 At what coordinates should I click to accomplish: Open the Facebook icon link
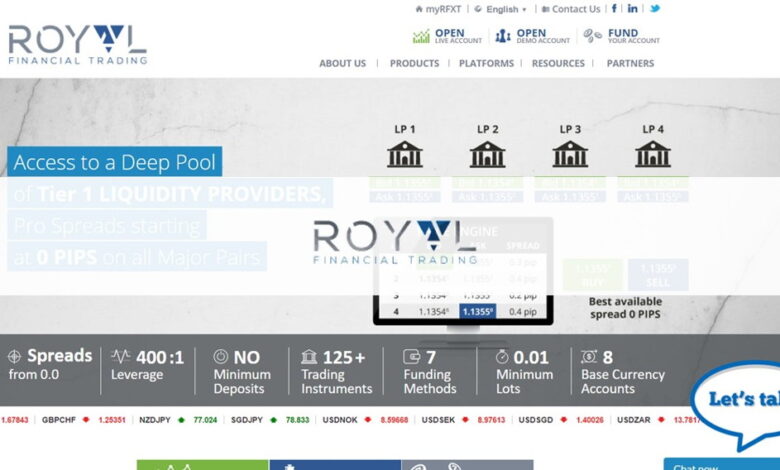coord(614,8)
